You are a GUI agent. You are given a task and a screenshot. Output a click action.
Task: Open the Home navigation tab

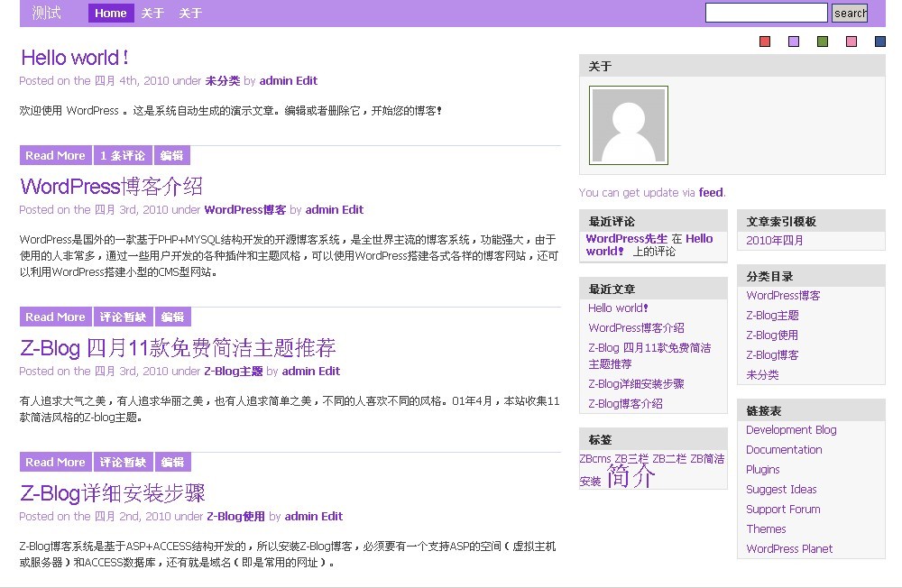point(110,14)
